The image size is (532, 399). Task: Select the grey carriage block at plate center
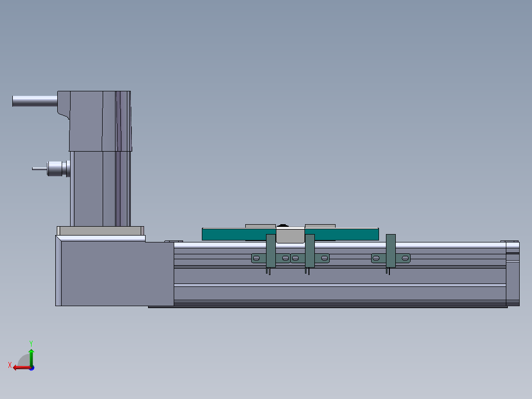tap(290, 236)
